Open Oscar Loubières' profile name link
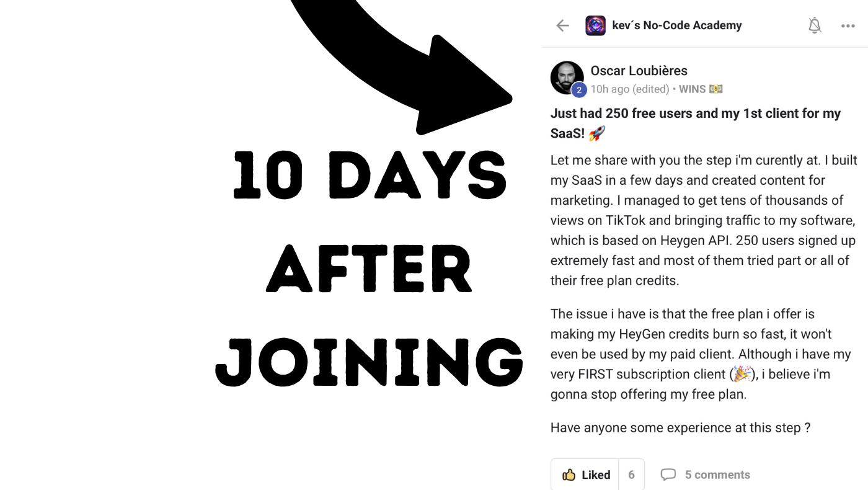This screenshot has height=490, width=868. pyautogui.click(x=639, y=71)
